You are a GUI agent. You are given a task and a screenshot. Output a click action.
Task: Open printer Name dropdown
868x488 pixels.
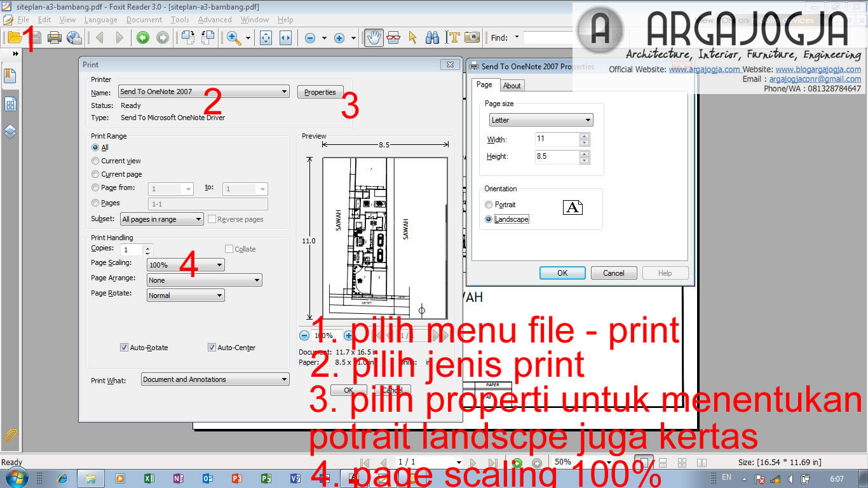pos(203,91)
